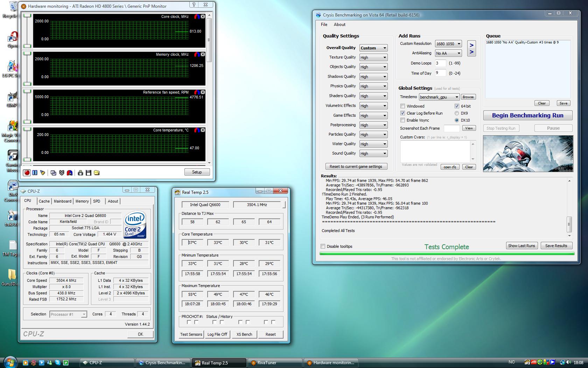Expand the Custom Resolution 1680 1050 dropdown

pos(448,44)
